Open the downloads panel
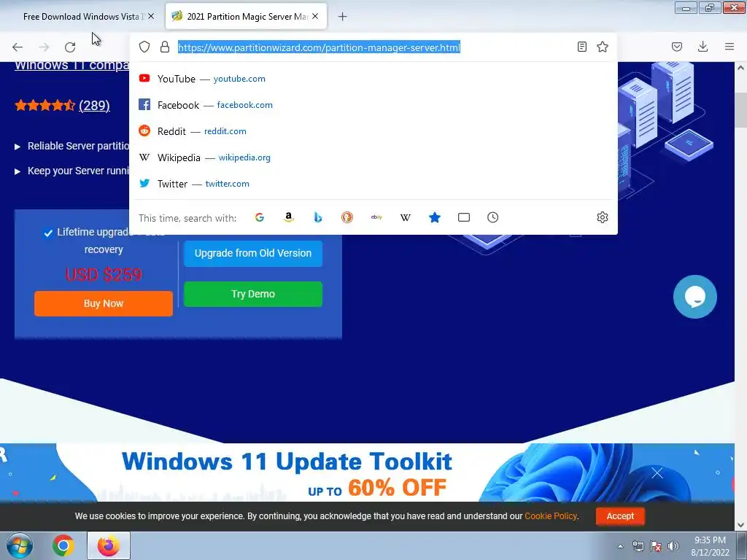 (x=703, y=47)
